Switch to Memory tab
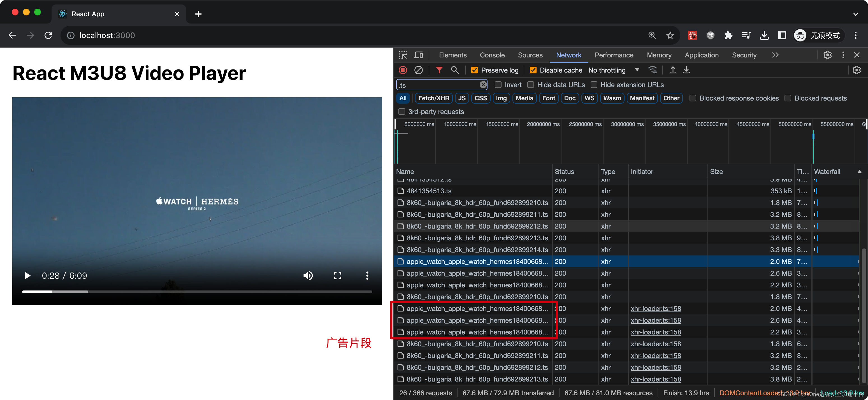The width and height of the screenshot is (868, 400). [x=659, y=55]
